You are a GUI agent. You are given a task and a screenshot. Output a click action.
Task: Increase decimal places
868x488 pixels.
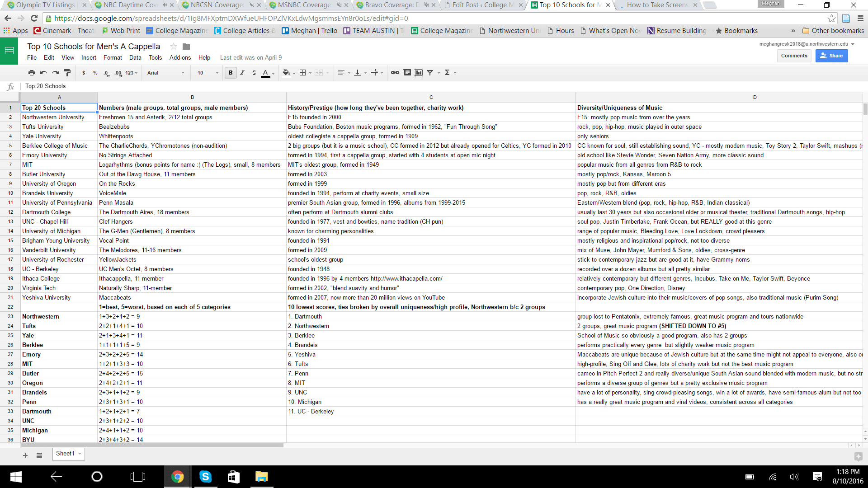(118, 73)
